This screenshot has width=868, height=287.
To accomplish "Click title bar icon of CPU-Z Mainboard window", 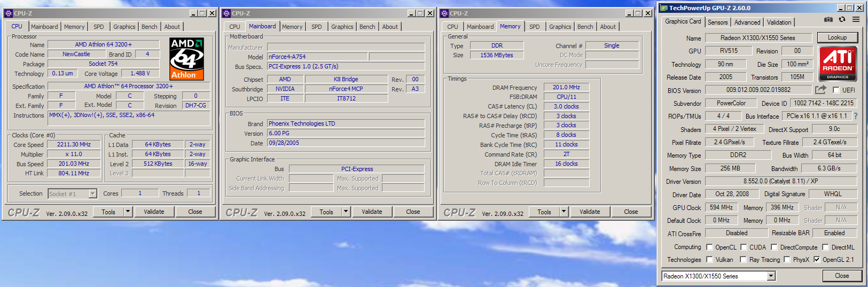I will [x=226, y=13].
